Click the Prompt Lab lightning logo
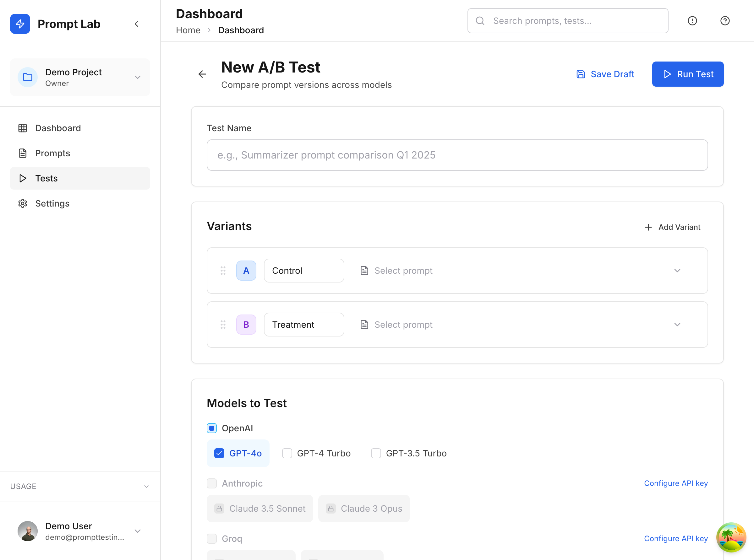The image size is (754, 560). 20,24
